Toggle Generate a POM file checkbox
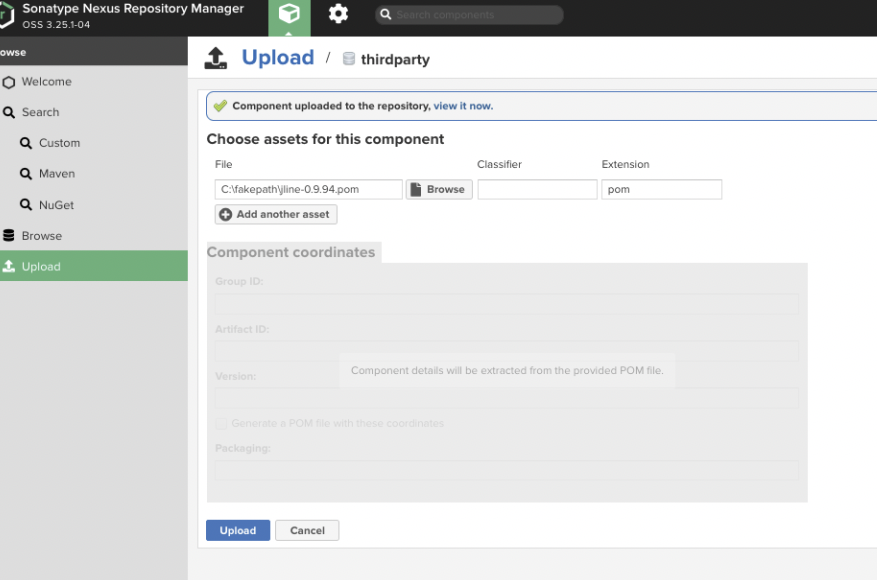This screenshot has height=580, width=877. click(x=221, y=423)
